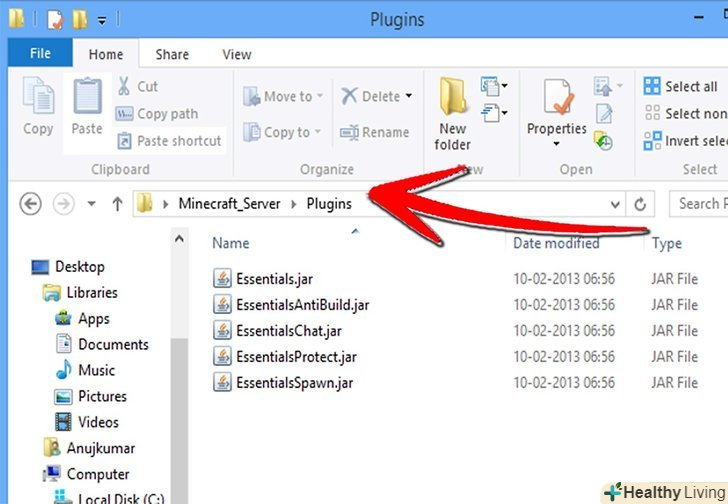The width and height of the screenshot is (728, 504).
Task: Click the Properties icon
Action: pyautogui.click(x=558, y=97)
